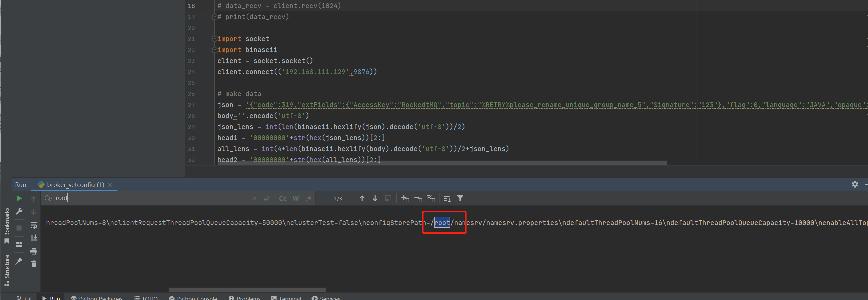This screenshot has width=868, height=300.
Task: Toggle Match Case (Cc) search option
Action: click(283, 199)
